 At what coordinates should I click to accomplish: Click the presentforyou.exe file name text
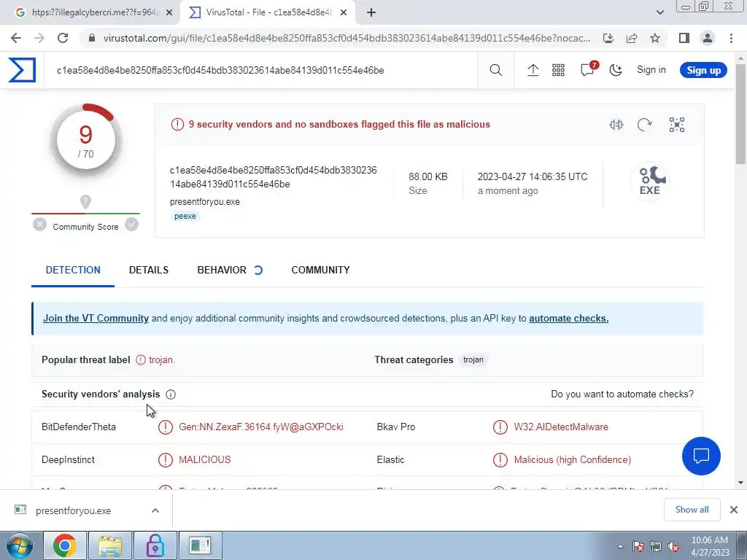click(x=205, y=202)
